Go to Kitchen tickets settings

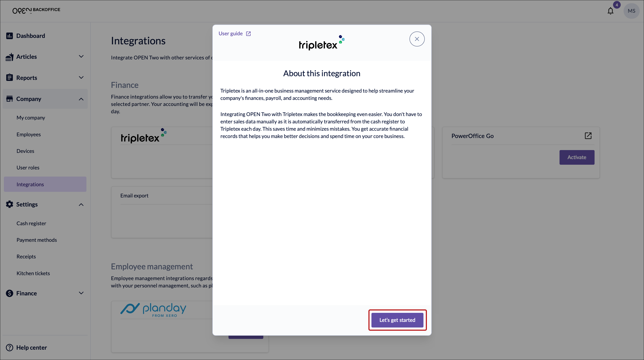(33, 273)
